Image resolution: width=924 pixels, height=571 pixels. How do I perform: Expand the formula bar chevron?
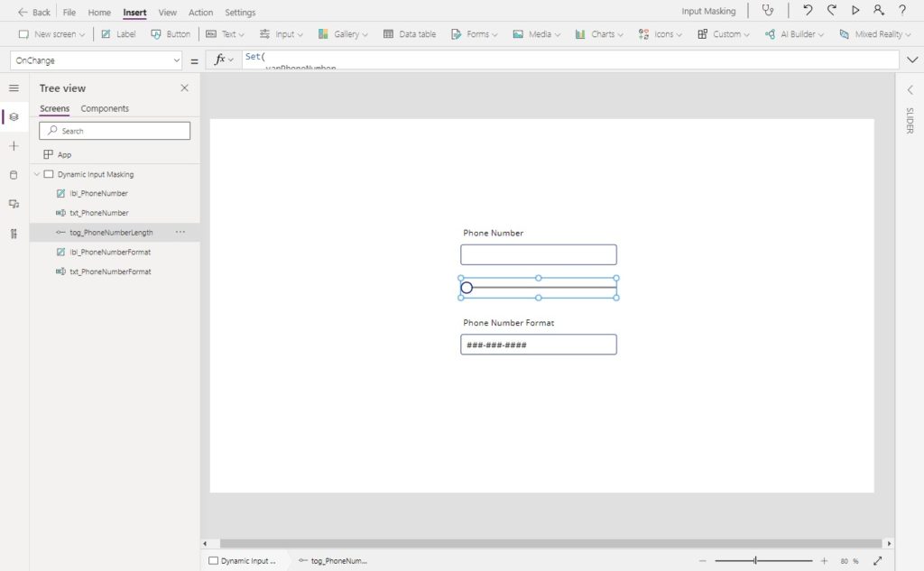[912, 60]
